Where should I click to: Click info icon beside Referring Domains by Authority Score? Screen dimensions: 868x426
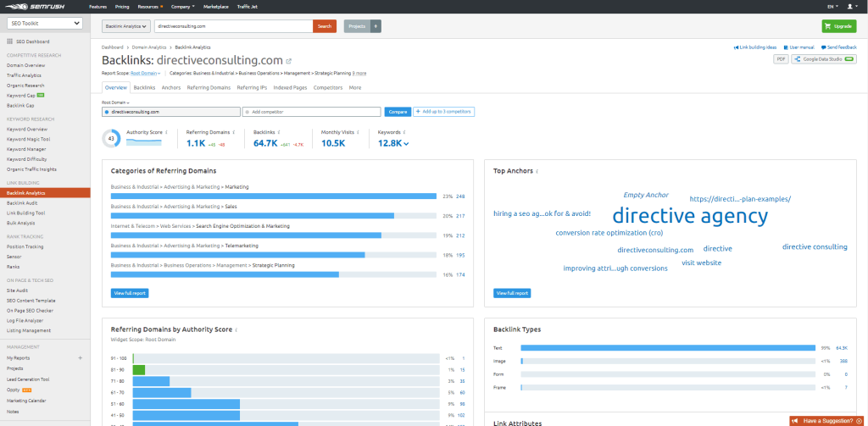[x=236, y=329]
